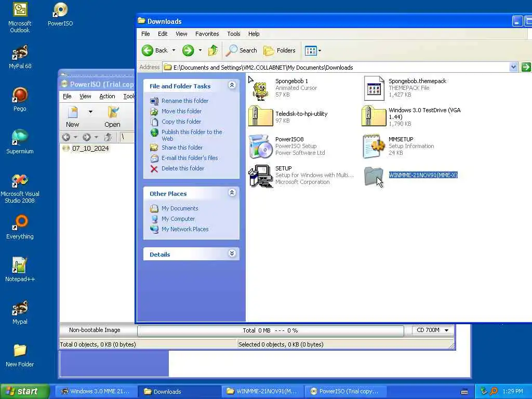Click the green Forward arrow button
The image size is (532, 399).
point(188,50)
